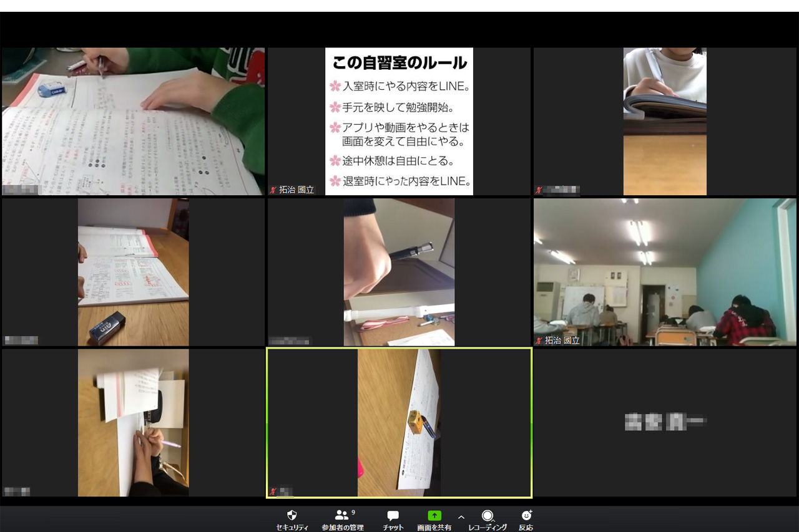
Task: Expand share options arrow beside 画面を共有
Action: [x=461, y=517]
